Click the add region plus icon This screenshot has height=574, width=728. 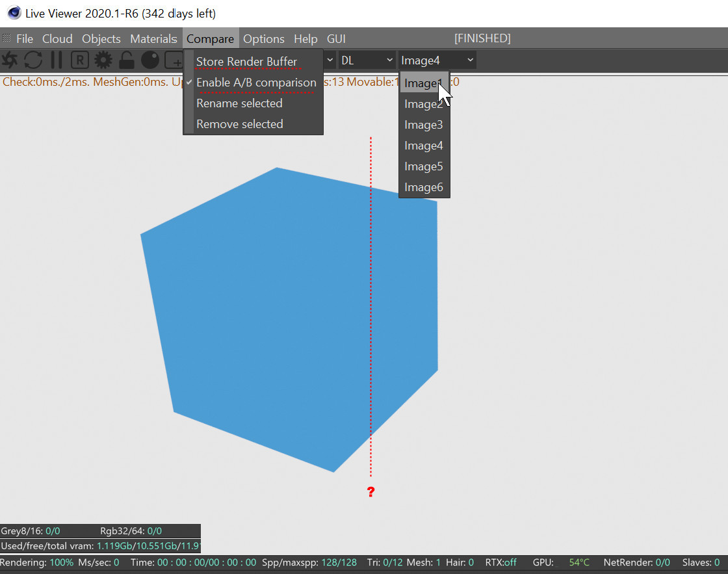point(174,60)
